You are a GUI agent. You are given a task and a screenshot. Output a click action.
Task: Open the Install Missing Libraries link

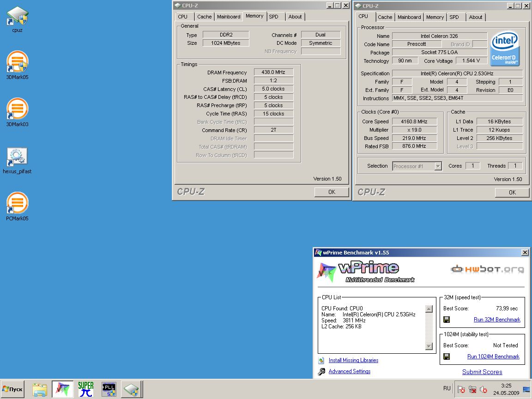[353, 360]
